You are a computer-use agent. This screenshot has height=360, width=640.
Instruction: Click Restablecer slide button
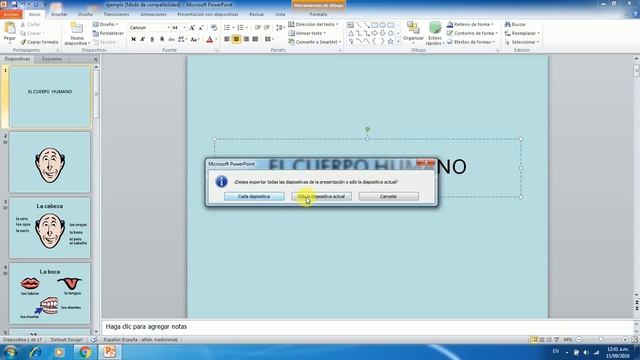pyautogui.click(x=108, y=33)
